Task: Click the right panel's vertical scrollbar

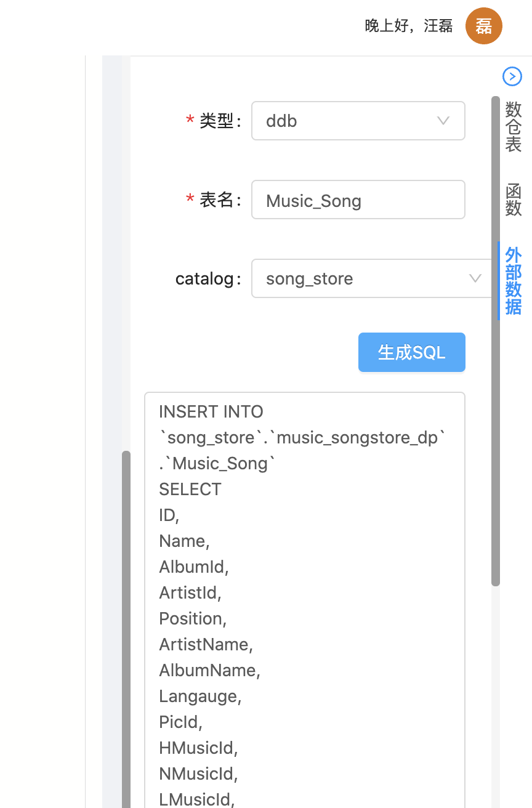Action: point(496,340)
